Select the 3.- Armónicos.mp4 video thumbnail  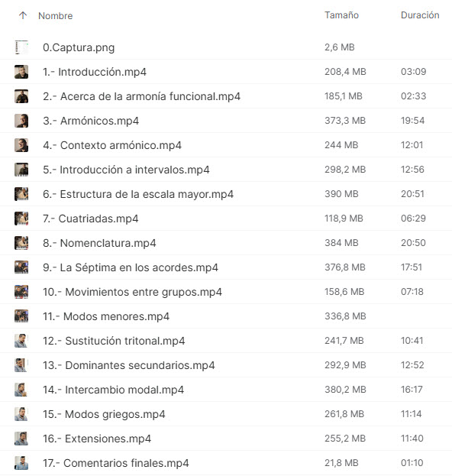coord(21,121)
